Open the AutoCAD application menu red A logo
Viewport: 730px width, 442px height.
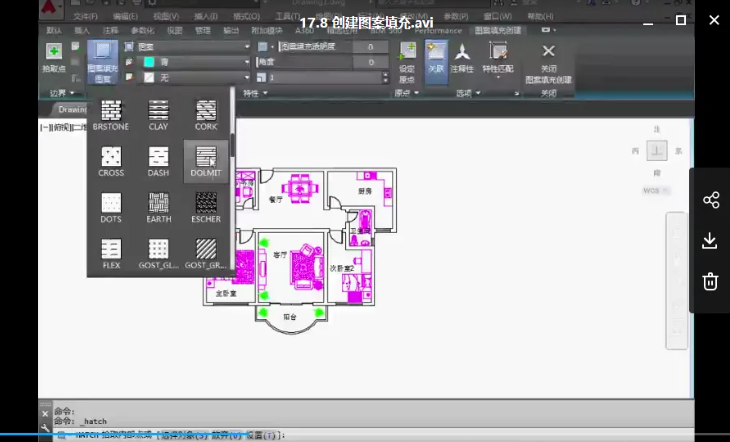[51, 7]
